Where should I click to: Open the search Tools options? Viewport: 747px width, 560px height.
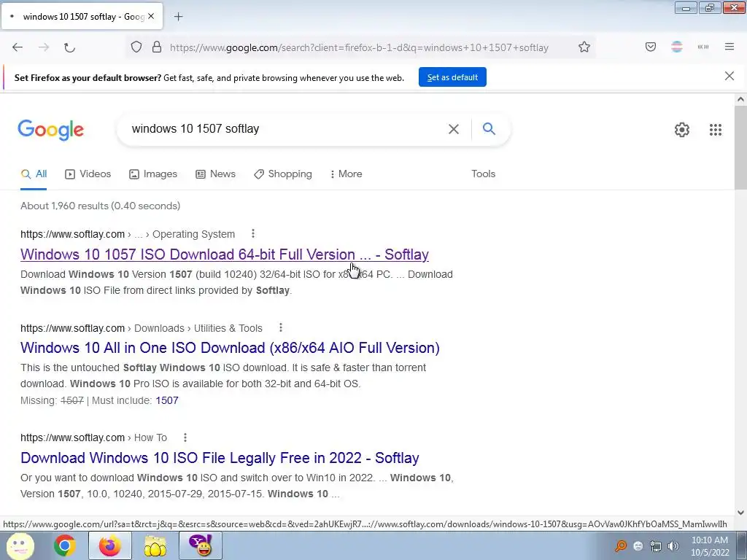coord(483,174)
